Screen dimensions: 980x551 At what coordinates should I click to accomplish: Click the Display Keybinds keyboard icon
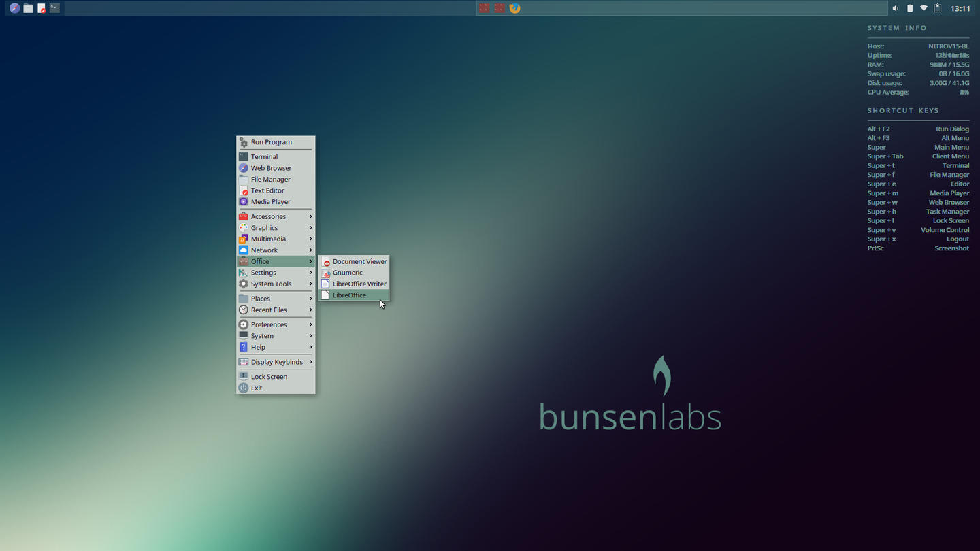243,362
